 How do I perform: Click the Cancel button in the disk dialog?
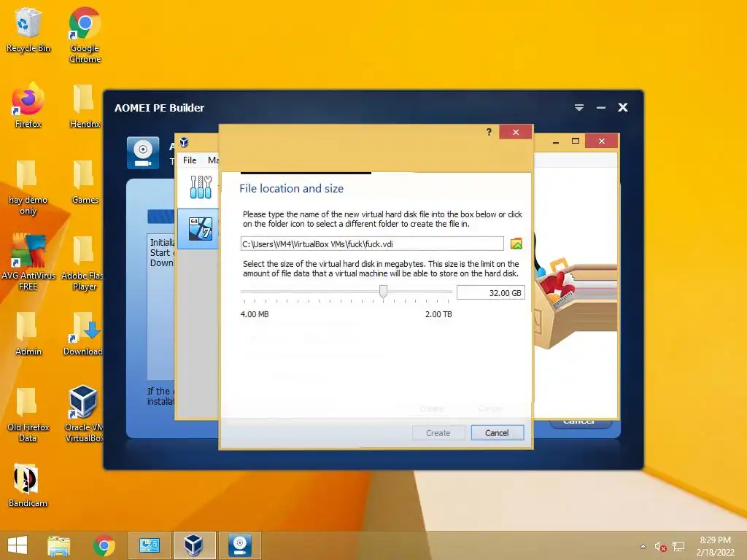[497, 433]
